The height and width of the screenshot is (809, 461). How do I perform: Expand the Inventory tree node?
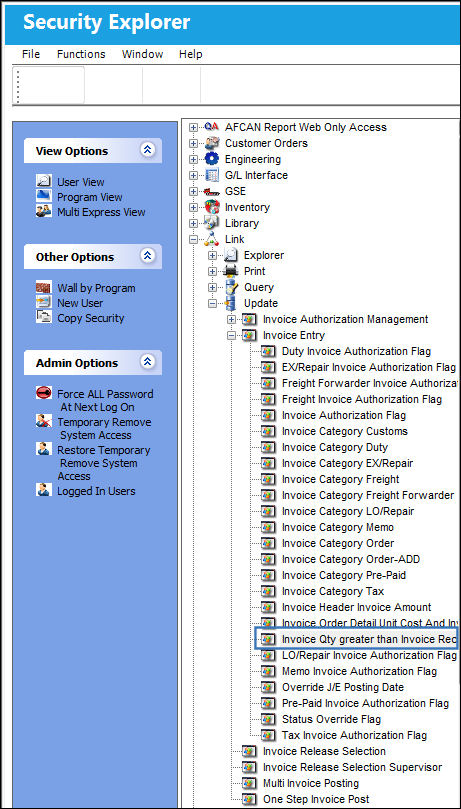[193, 207]
